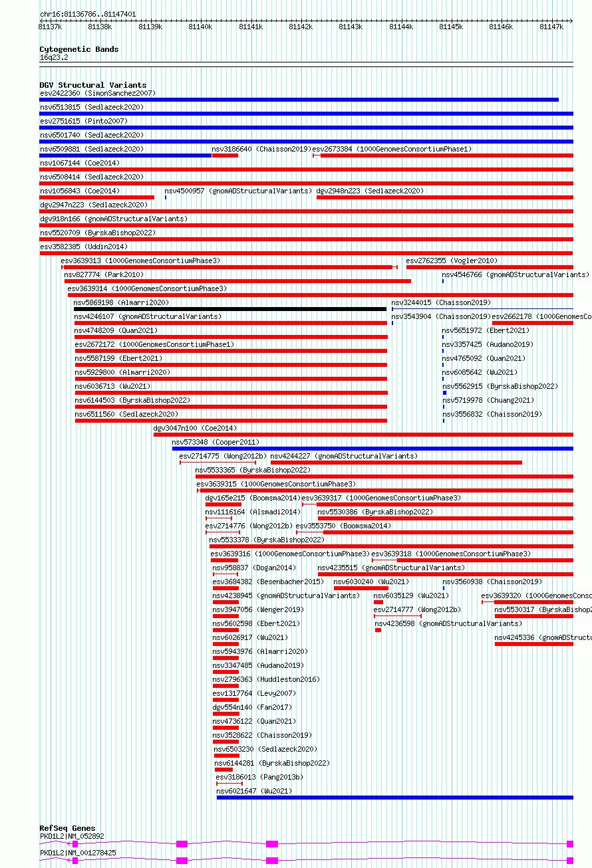Select the 81140k ruler tick label
The width and height of the screenshot is (592, 868).
pyautogui.click(x=200, y=27)
